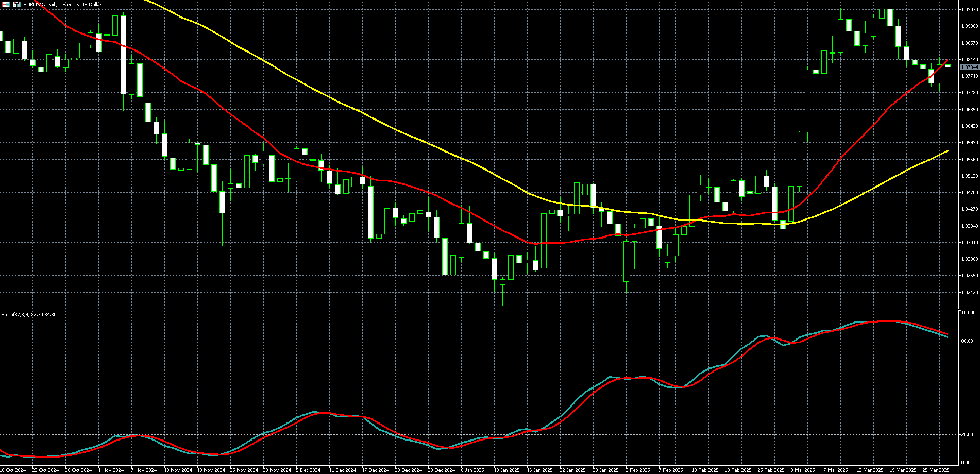Select the 3 Feb 2025 date label

coord(638,470)
